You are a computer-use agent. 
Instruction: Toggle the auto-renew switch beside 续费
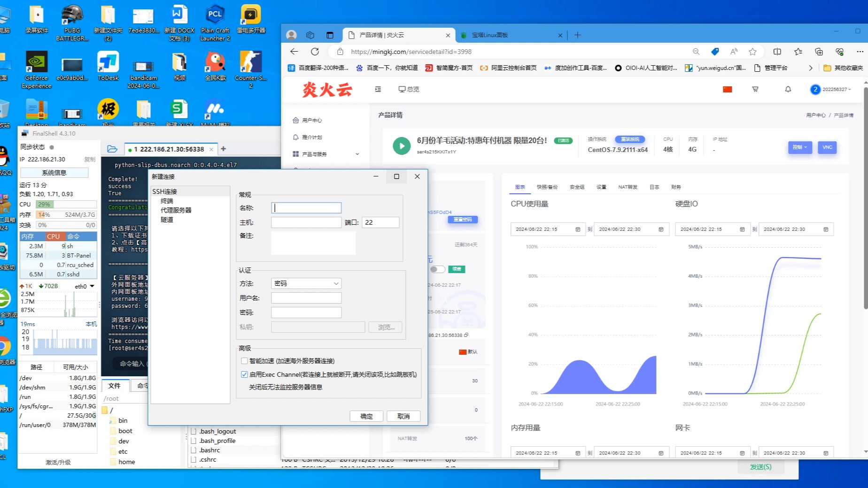coord(437,269)
